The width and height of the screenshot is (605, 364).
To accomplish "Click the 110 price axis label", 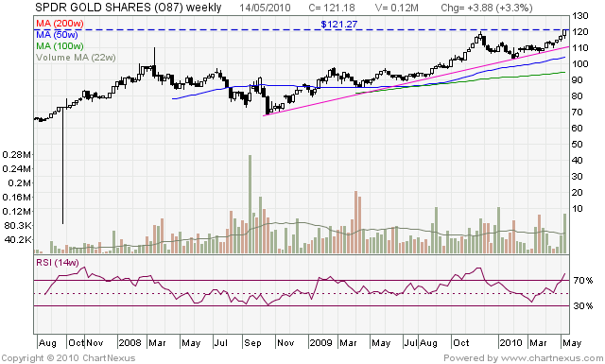I will [x=580, y=48].
